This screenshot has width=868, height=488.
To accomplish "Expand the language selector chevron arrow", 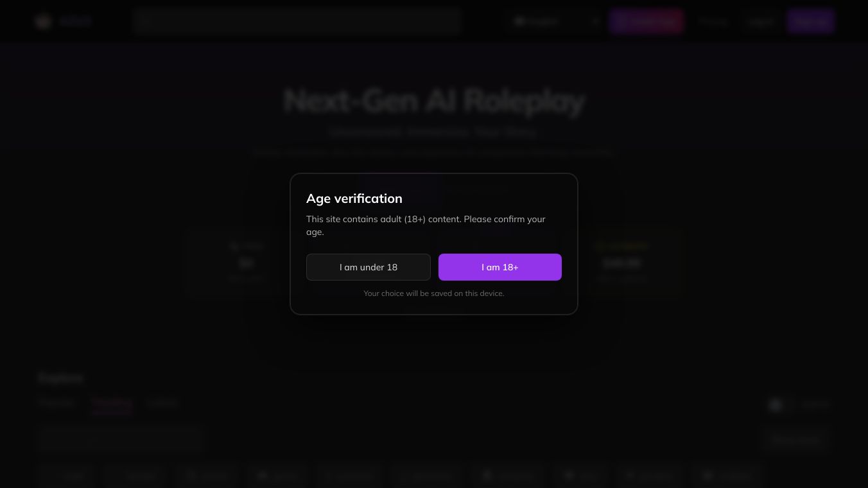I will coord(595,21).
